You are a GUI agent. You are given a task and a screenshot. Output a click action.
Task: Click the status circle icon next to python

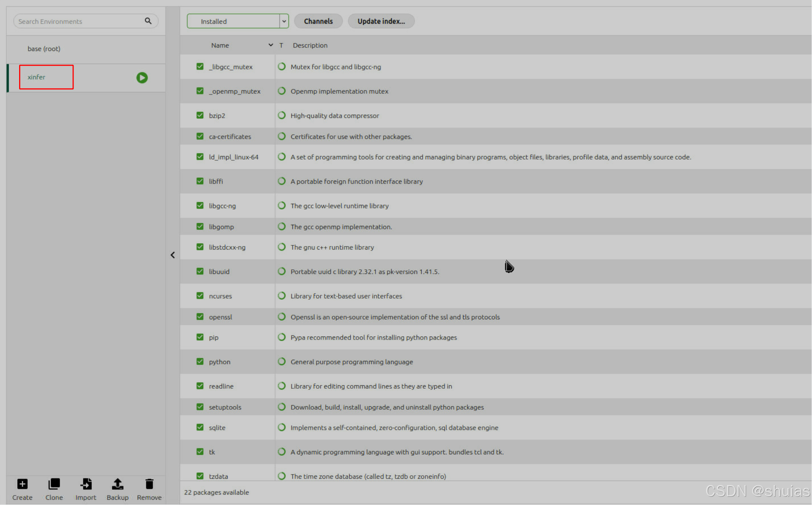coord(282,361)
